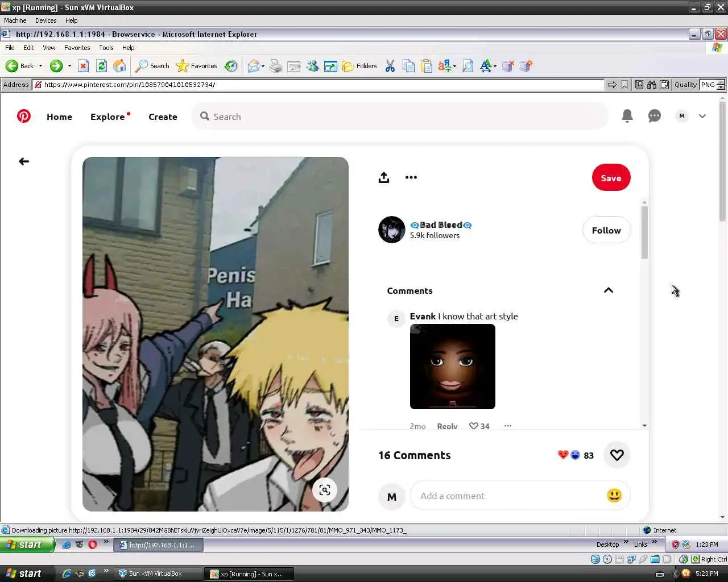Image resolution: width=728 pixels, height=582 pixels.
Task: Share the pin using the upload icon
Action: (384, 177)
